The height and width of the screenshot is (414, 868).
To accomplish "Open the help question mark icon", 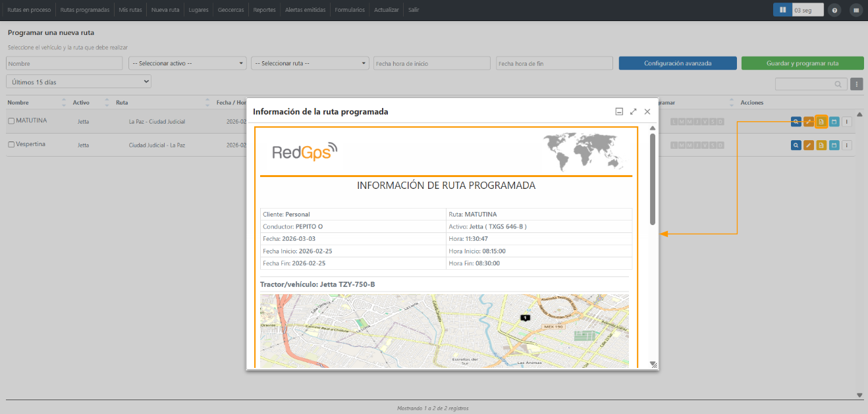I will coord(834,10).
